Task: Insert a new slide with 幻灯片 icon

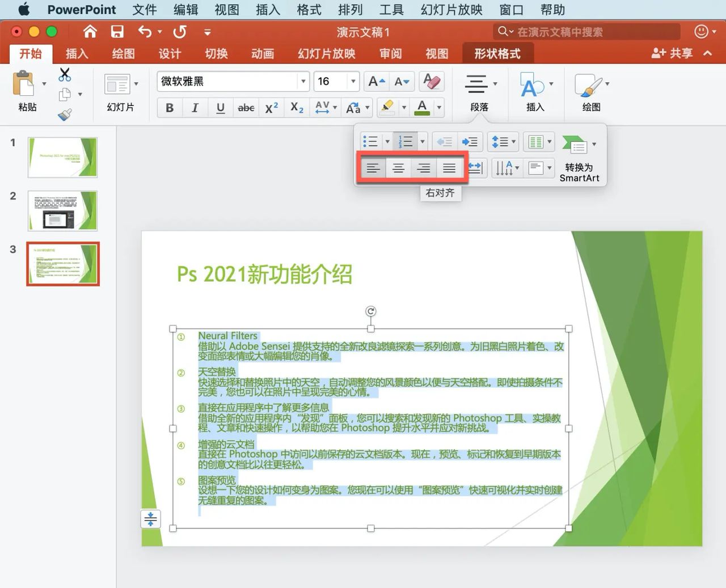Action: (x=117, y=84)
